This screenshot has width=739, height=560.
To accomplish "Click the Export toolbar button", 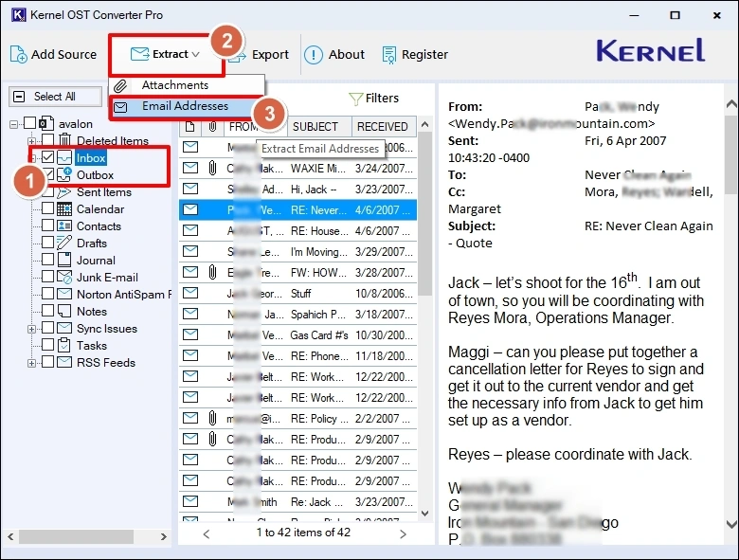I will tap(260, 55).
